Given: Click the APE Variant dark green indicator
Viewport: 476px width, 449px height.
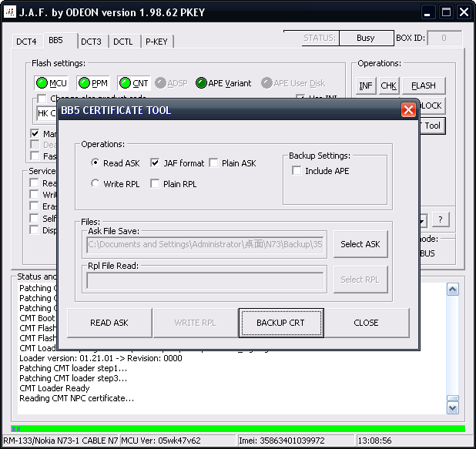Looking at the screenshot, I should 201,83.
